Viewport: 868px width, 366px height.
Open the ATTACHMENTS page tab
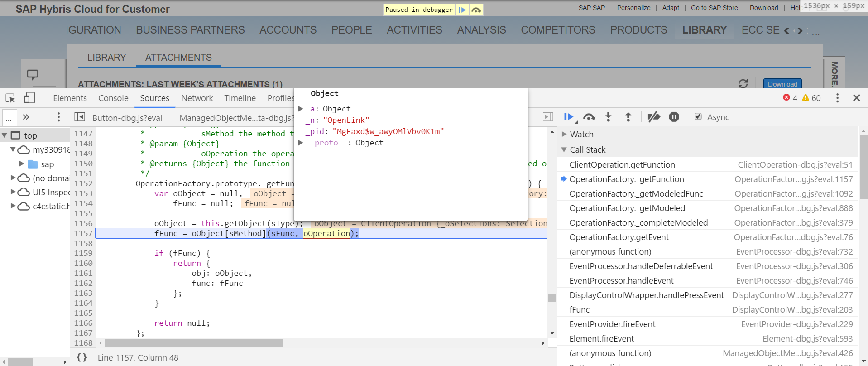[x=178, y=58]
